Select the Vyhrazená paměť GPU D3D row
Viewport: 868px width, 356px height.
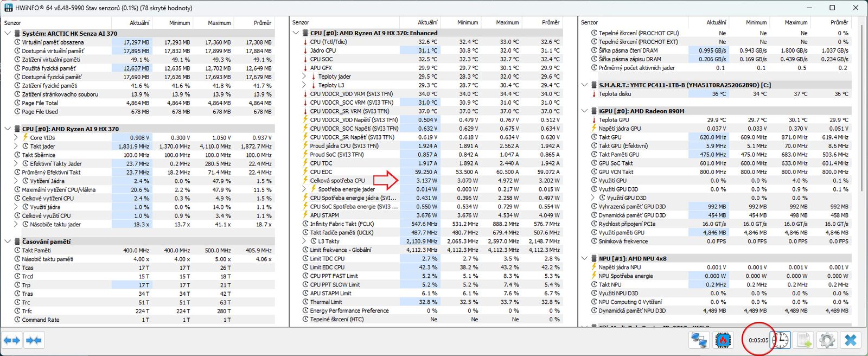716,206
